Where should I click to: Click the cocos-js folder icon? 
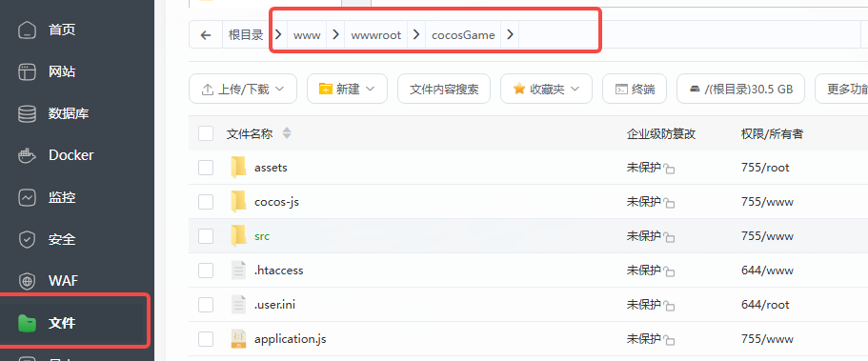[x=238, y=201]
